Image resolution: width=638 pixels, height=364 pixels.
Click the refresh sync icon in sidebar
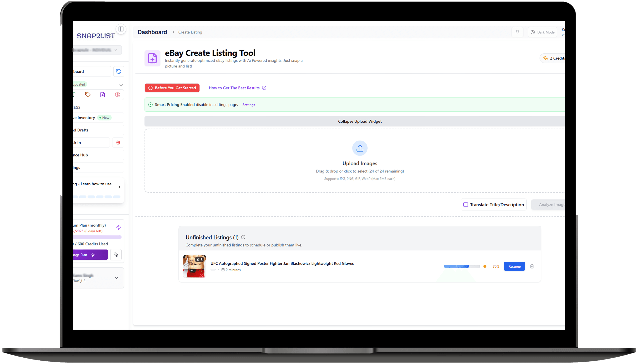(x=119, y=72)
